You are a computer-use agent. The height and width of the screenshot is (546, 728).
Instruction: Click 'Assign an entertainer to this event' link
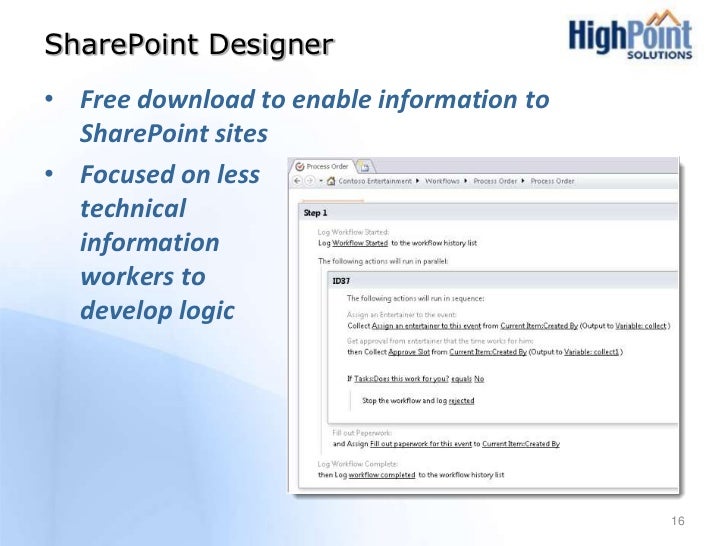[426, 326]
